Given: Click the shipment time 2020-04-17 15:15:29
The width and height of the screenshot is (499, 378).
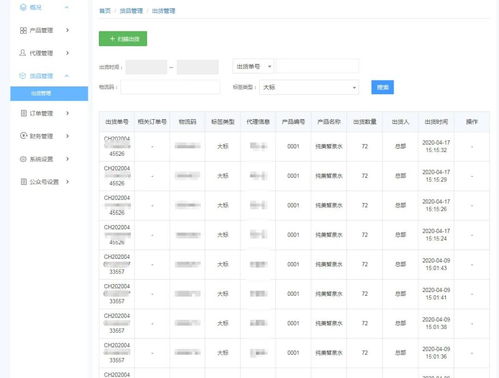Looking at the screenshot, I should pyautogui.click(x=436, y=176).
